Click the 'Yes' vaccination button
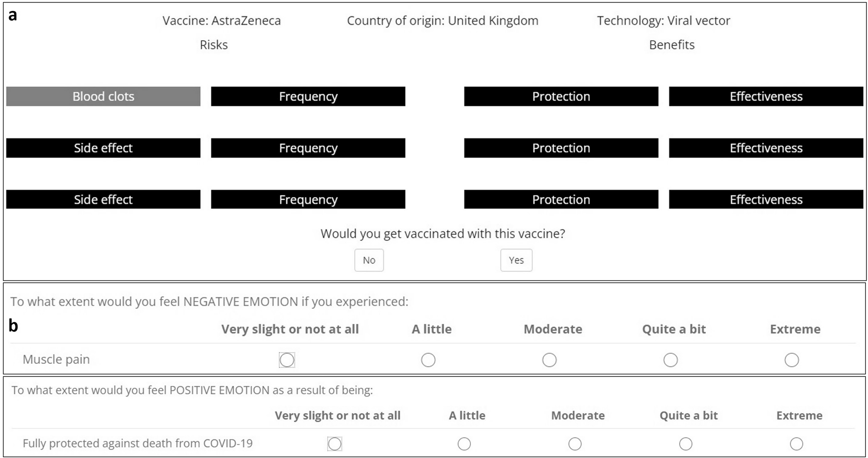 (516, 260)
